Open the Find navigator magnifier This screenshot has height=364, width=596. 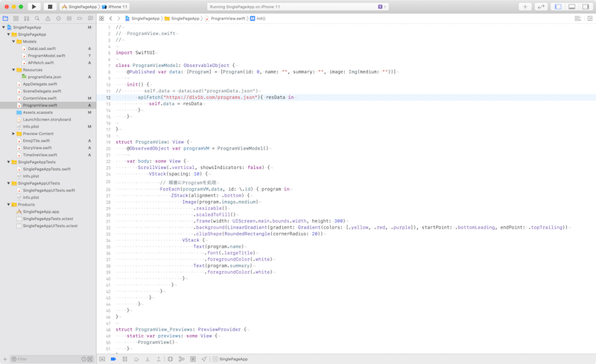pos(37,19)
